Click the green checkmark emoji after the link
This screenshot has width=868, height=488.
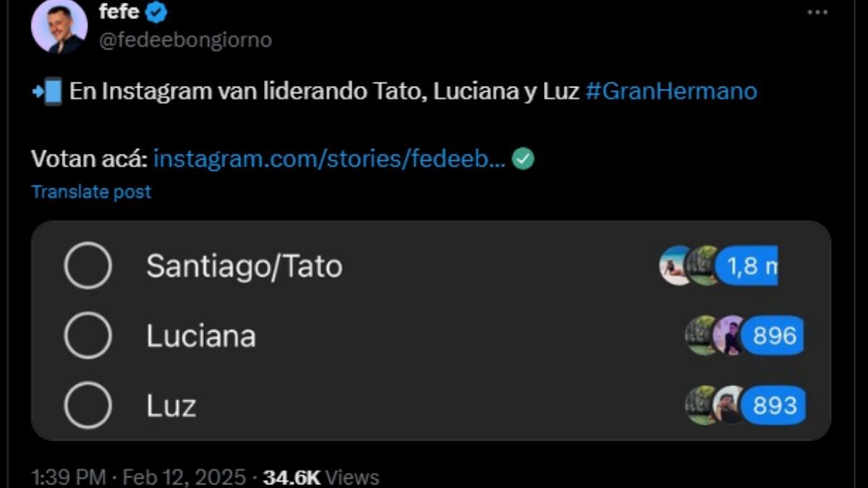tap(523, 158)
